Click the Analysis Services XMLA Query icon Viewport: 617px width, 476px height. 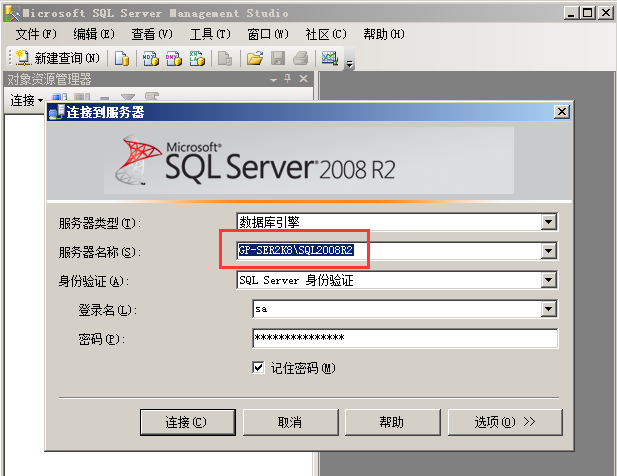(x=198, y=58)
